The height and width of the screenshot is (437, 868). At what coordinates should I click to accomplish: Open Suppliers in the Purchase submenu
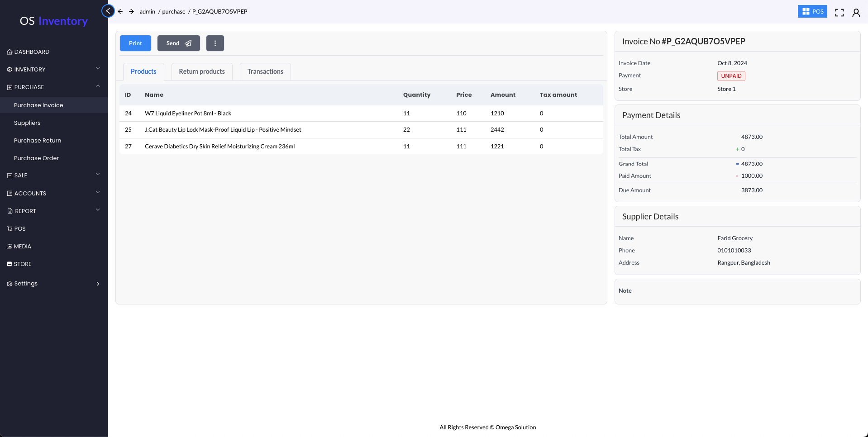[27, 123]
